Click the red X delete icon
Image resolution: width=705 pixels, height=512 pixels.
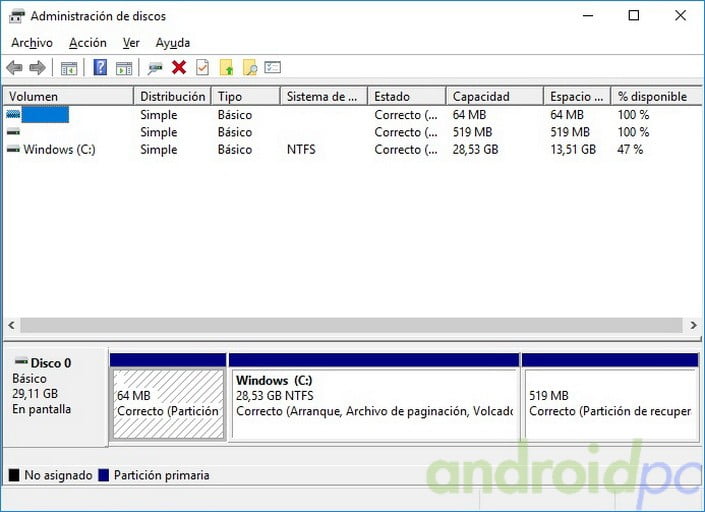tap(179, 68)
